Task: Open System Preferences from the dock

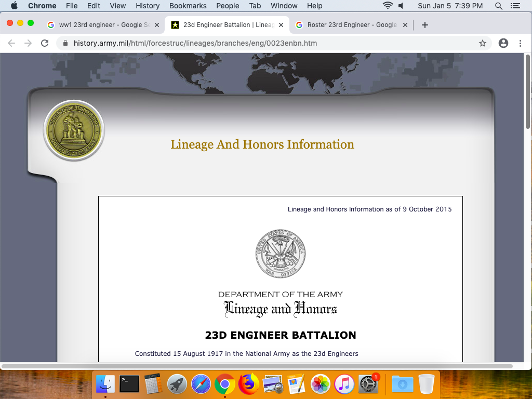Action: click(x=368, y=384)
